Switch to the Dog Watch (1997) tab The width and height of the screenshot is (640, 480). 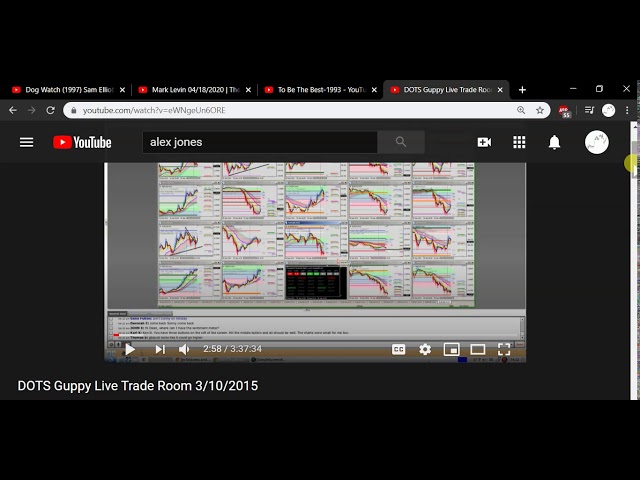65,90
